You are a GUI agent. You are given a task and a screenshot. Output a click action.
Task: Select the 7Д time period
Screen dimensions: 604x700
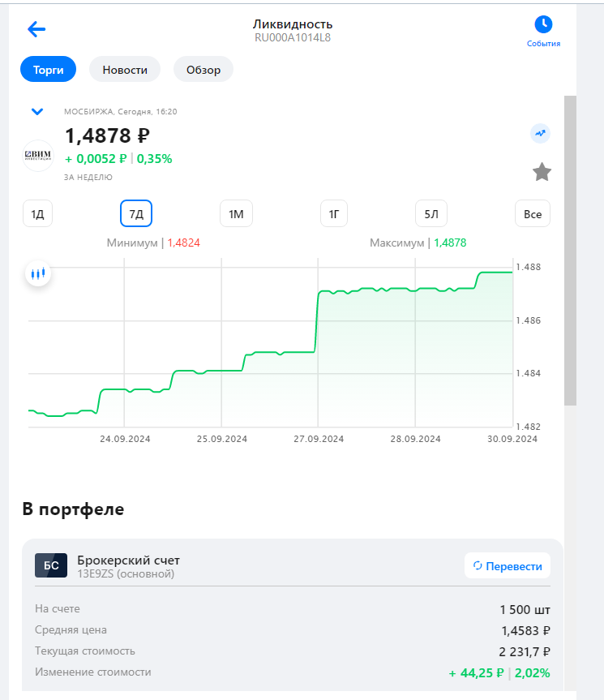[136, 214]
